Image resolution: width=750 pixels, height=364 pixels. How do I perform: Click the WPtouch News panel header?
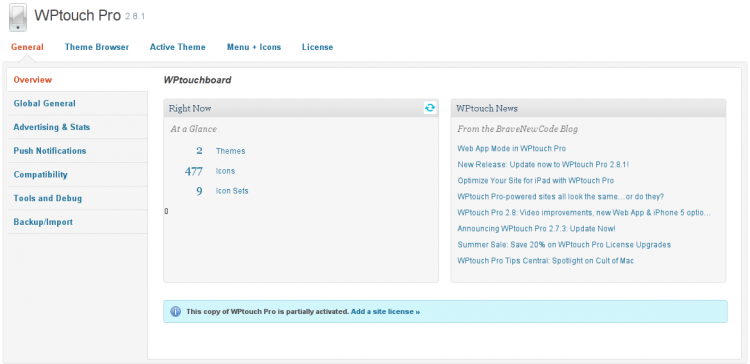point(588,108)
